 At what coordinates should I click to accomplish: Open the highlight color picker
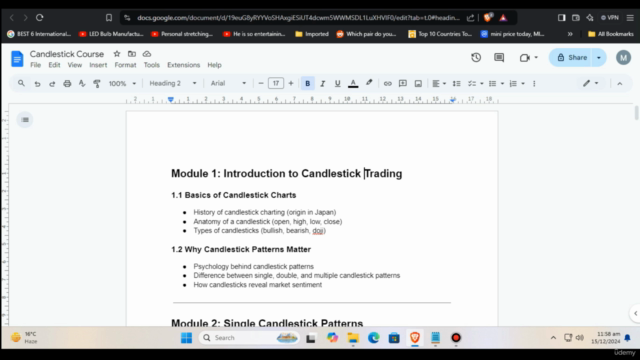click(x=369, y=83)
